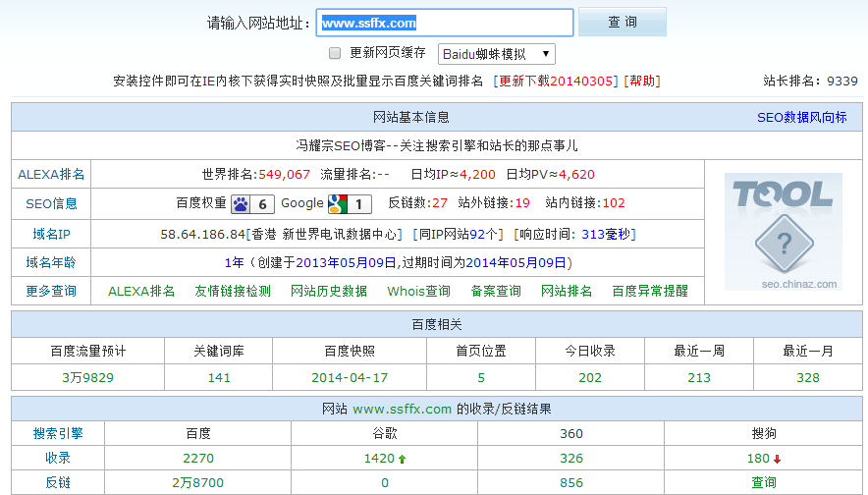Click the Sogou 查询 backlink link
Viewport: 868px width, 495px height.
click(763, 482)
